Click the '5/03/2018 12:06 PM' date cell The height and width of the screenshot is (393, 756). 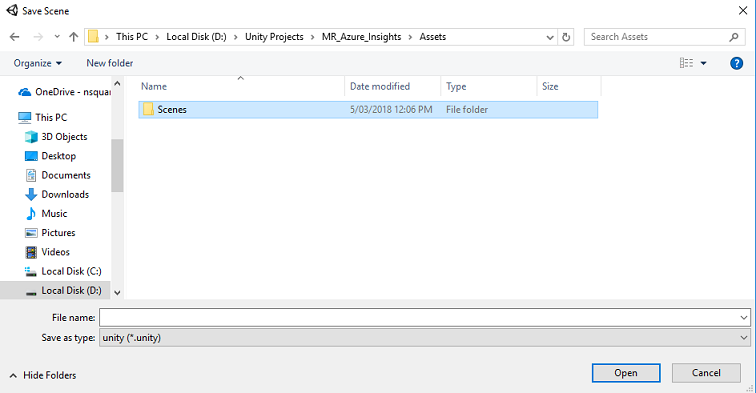(x=391, y=109)
